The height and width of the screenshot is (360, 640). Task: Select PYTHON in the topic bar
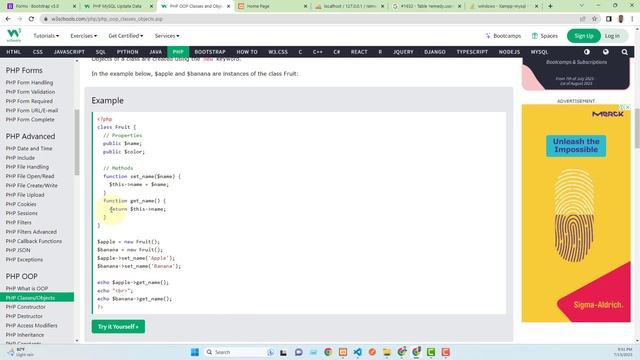(x=127, y=52)
